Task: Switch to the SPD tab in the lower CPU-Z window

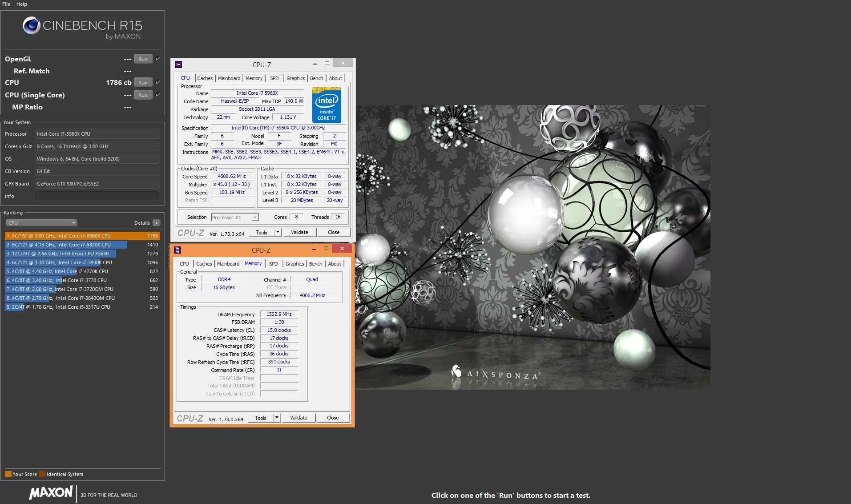Action: pos(274,264)
